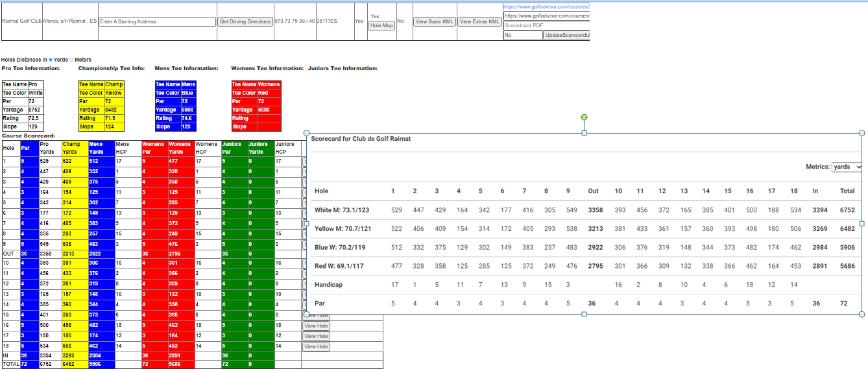Focus the Enter A Starting Address field
The height and width of the screenshot is (371, 868).
tap(158, 21)
